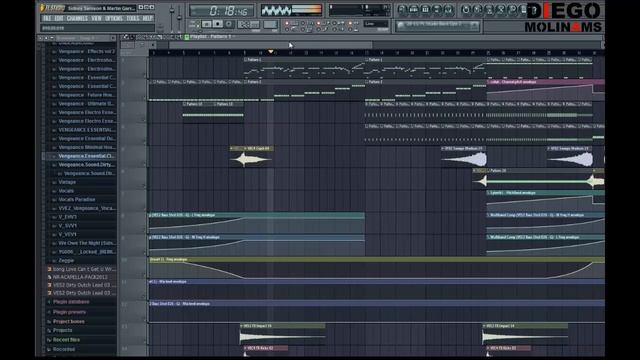Select the V_SVV1 browser entry

click(67, 225)
